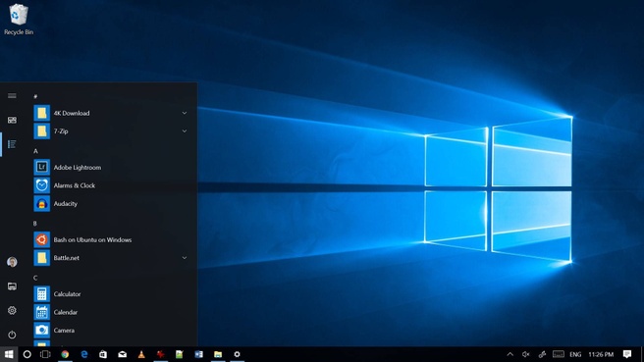Viewport: 644px width, 362px height.
Task: Click the Show desktop sliver at taskbar end
Action: pyautogui.click(x=641, y=354)
